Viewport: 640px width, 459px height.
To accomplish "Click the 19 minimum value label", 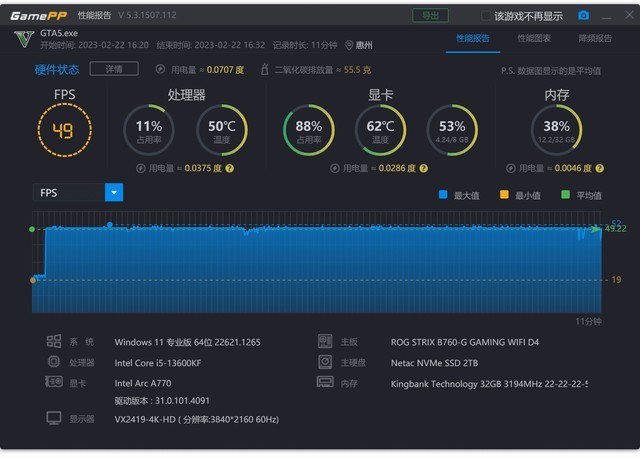I will pos(616,280).
